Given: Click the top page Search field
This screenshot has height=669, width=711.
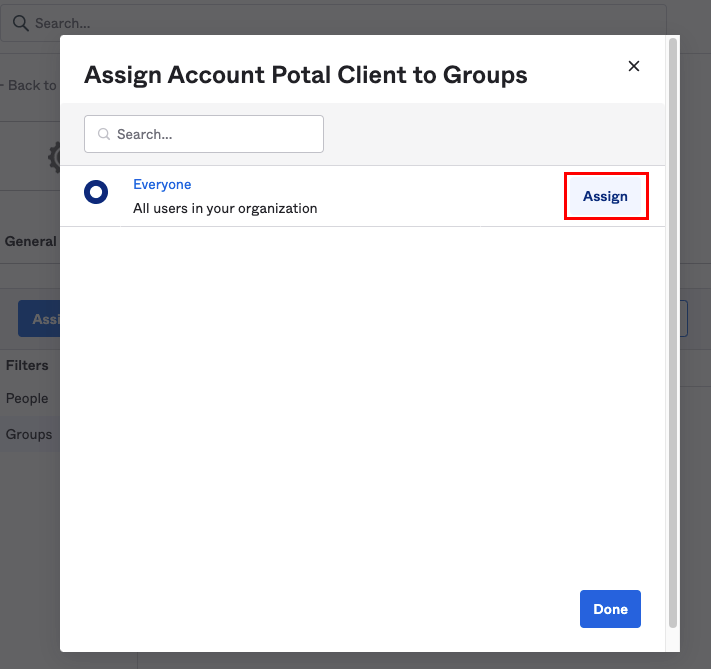Looking at the screenshot, I should click(300, 22).
